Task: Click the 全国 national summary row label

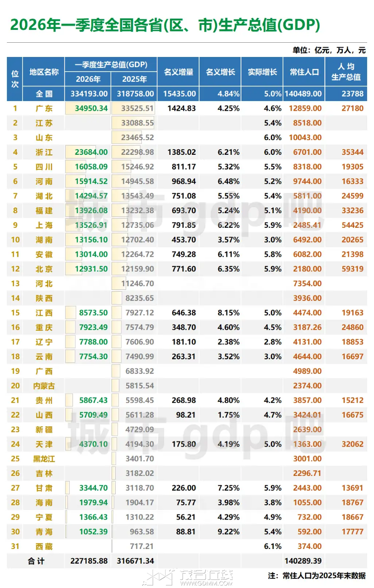Action: (x=44, y=94)
